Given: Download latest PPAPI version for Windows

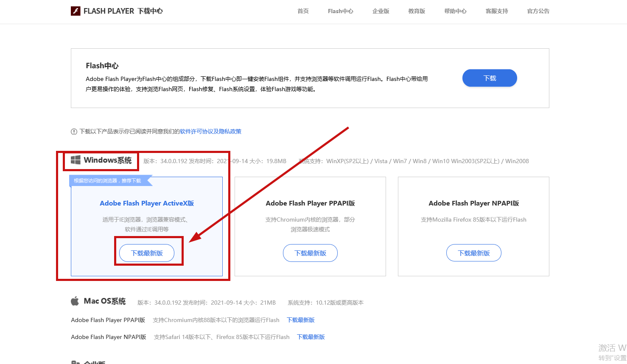Looking at the screenshot, I should pos(310,253).
